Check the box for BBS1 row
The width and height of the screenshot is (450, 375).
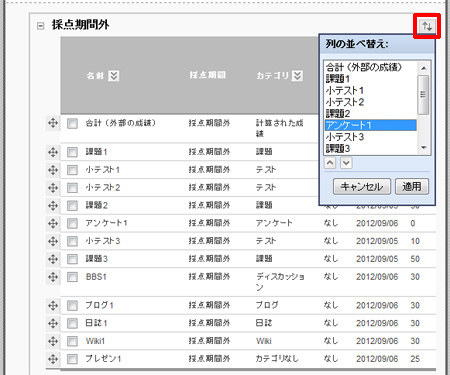click(72, 277)
